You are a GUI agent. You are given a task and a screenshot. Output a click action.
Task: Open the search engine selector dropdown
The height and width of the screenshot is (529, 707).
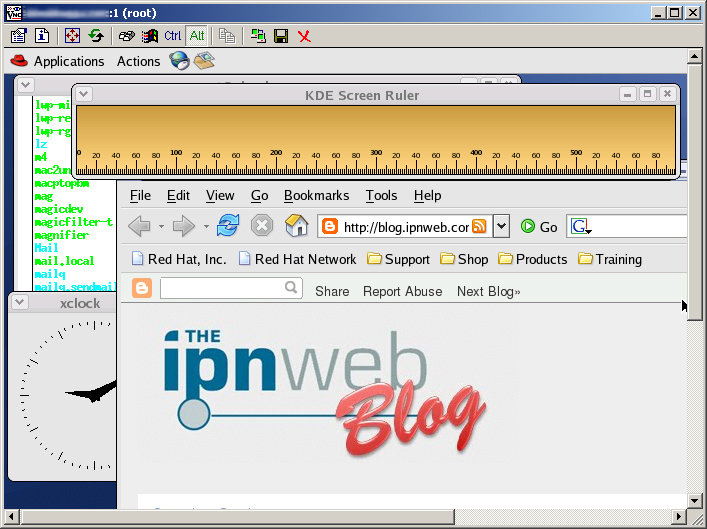(x=581, y=227)
